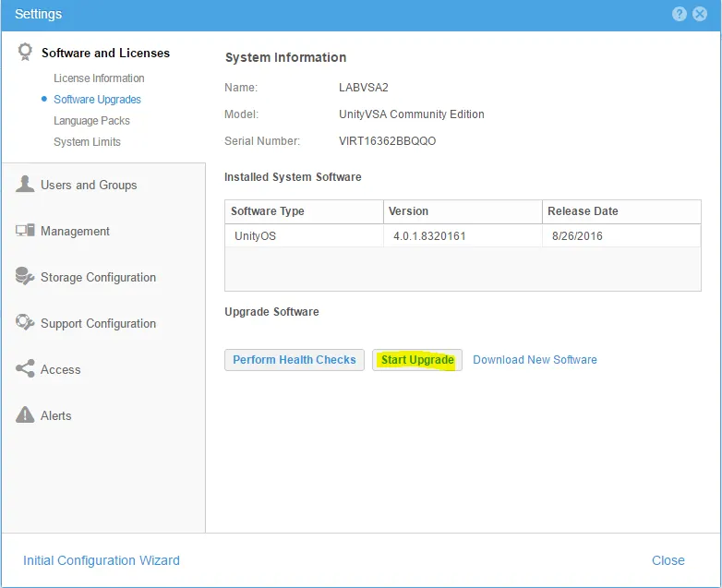The height and width of the screenshot is (588, 722).
Task: Open System Limits page
Action: click(87, 142)
